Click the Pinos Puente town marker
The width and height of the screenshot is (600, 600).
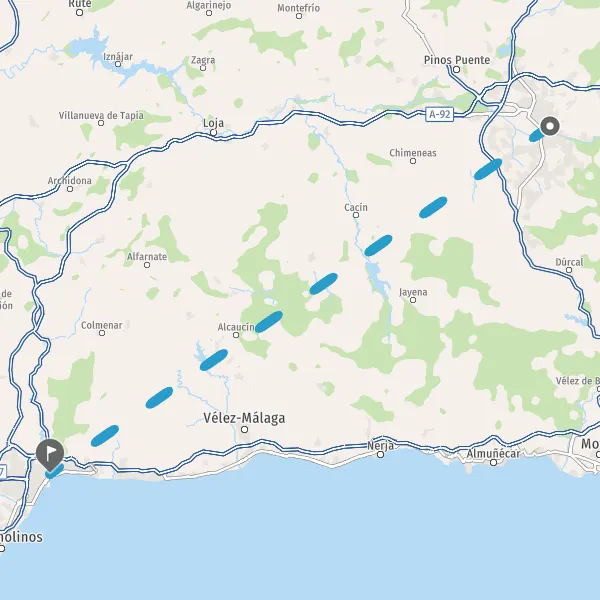point(456,70)
